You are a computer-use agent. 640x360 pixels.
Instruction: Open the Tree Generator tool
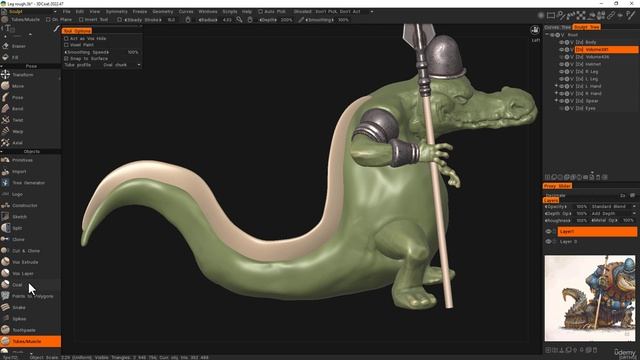coord(30,183)
